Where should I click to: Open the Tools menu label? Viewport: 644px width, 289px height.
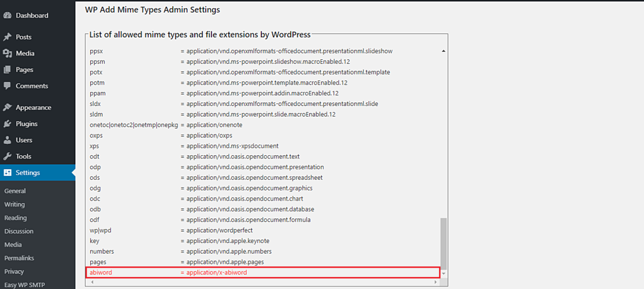23,156
